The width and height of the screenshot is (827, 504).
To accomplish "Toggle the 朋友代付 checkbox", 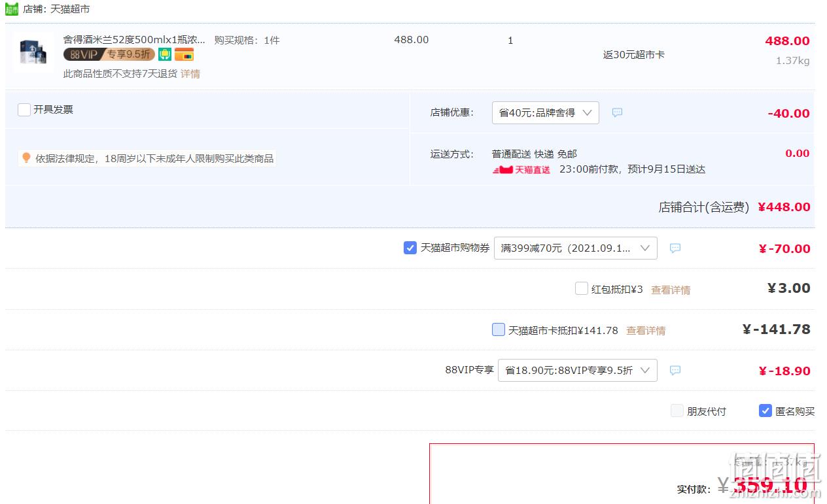I will (x=677, y=411).
